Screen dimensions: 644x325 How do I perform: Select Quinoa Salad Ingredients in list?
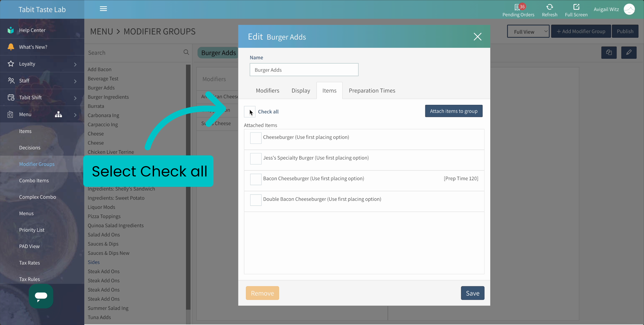116,225
